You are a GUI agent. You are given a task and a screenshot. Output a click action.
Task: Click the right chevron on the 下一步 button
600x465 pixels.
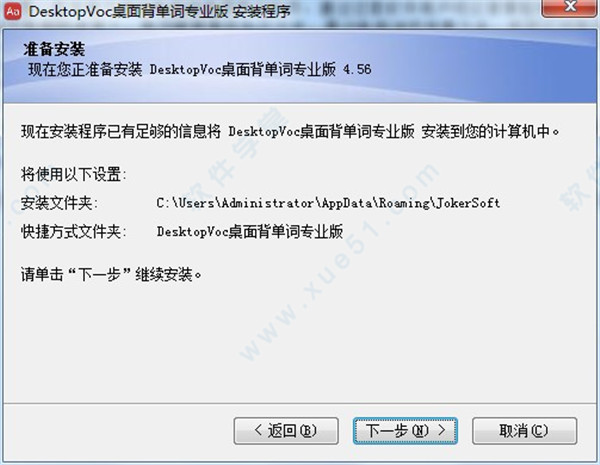coord(442,430)
